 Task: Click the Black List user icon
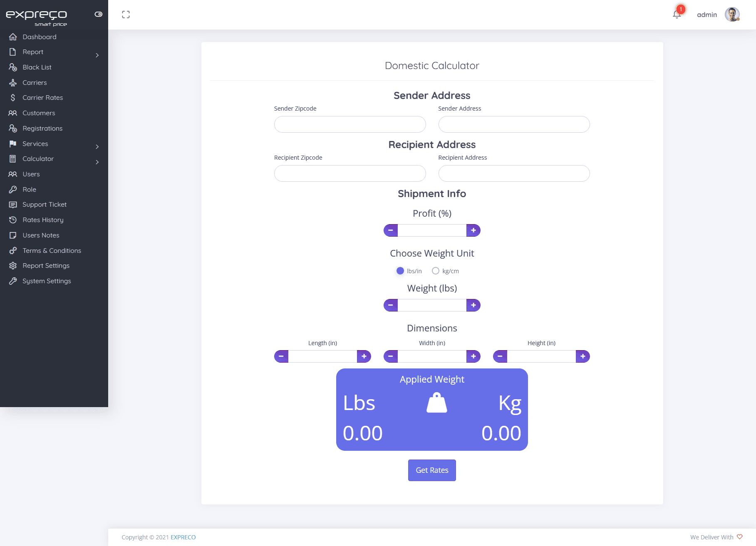click(x=13, y=67)
